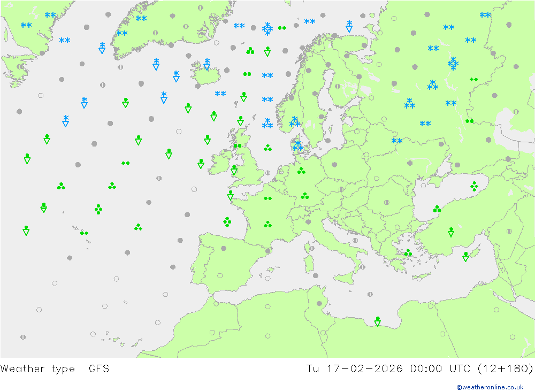535x392 pixels.
Task: Click the four-dot heavy rain symbol in the Bay of Biscay
Action: tap(227, 222)
